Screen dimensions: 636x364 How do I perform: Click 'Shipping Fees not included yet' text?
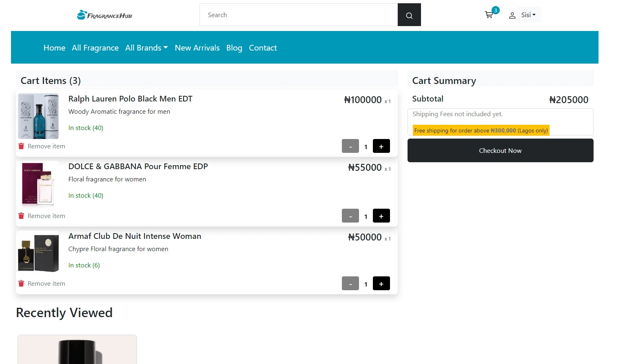[x=457, y=114]
